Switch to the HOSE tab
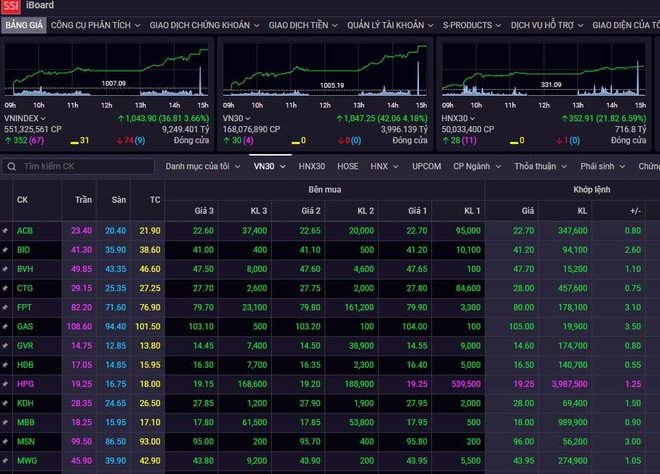This screenshot has height=474, width=660. coord(348,166)
